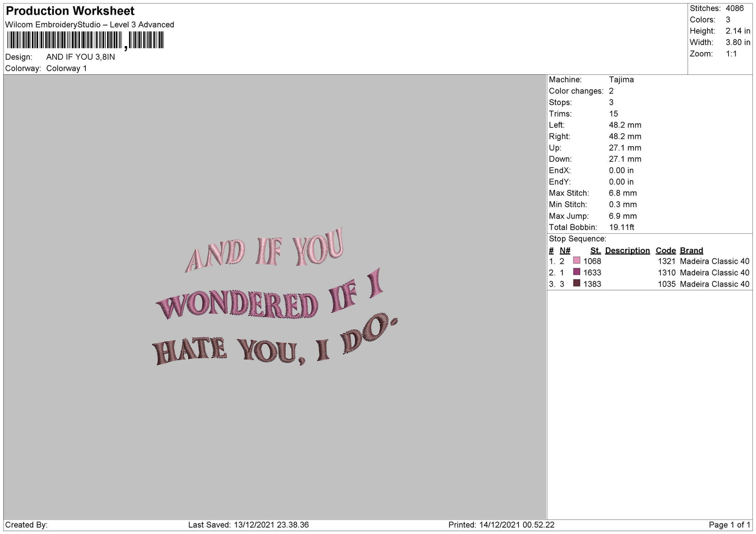Screen dimensions: 756x534
Task: Click the magenta 1633 thread color swatch
Action: 577,272
